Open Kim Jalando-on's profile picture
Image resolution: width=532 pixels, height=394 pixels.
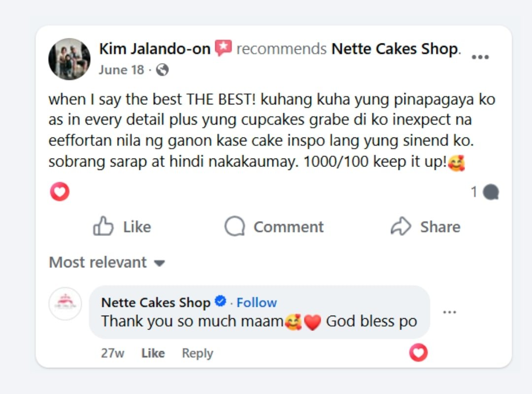69,59
